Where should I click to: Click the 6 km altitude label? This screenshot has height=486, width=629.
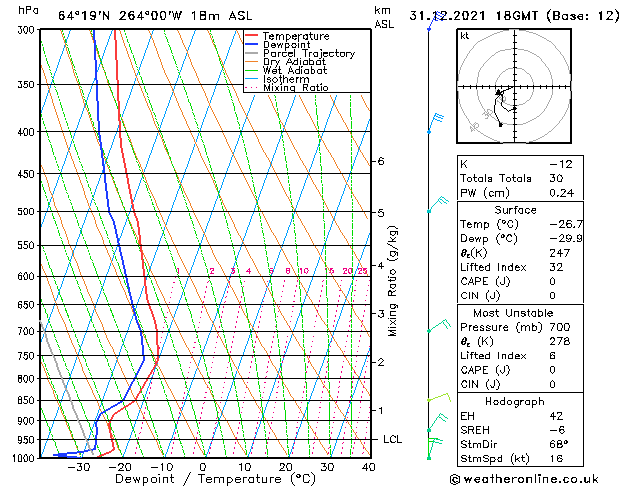(380, 161)
